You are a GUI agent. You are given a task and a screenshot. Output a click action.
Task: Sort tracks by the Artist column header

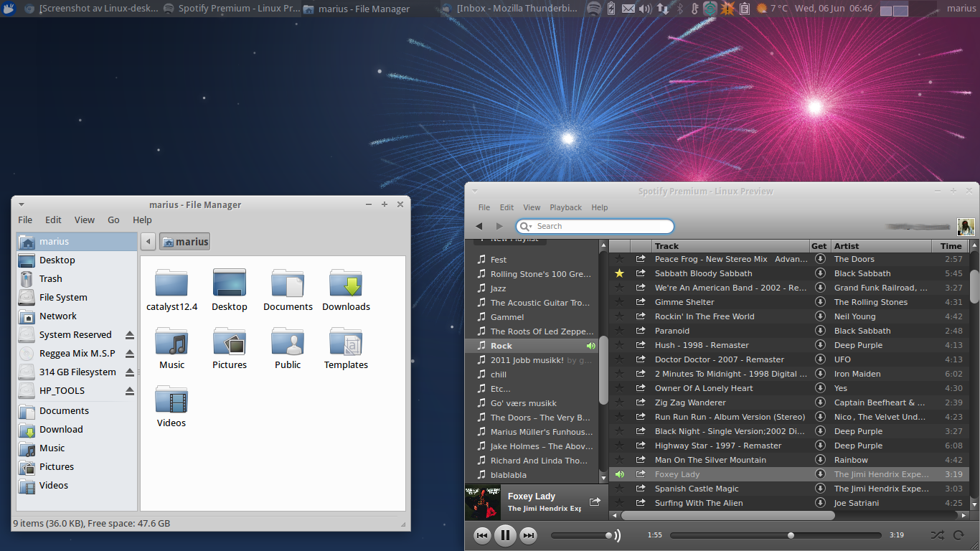pyautogui.click(x=881, y=246)
